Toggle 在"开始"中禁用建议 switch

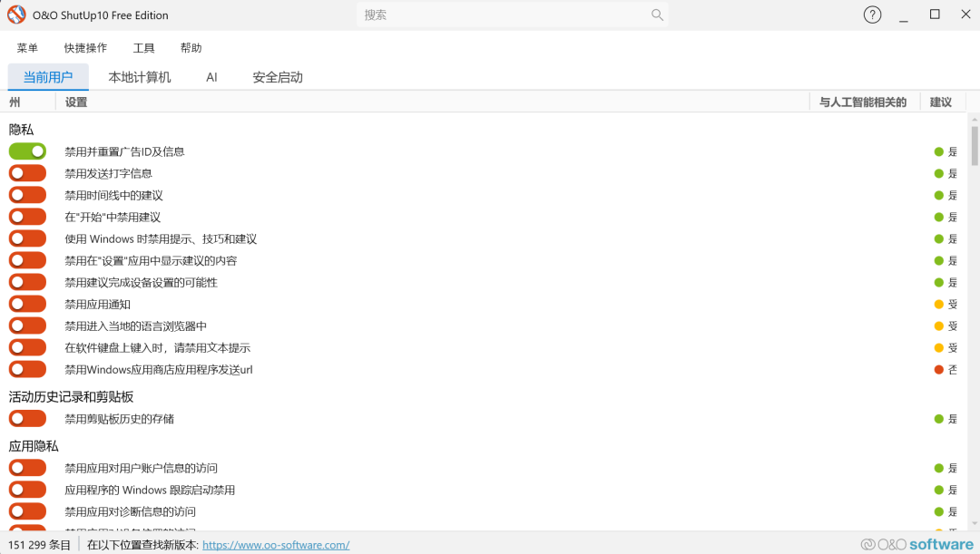[27, 217]
